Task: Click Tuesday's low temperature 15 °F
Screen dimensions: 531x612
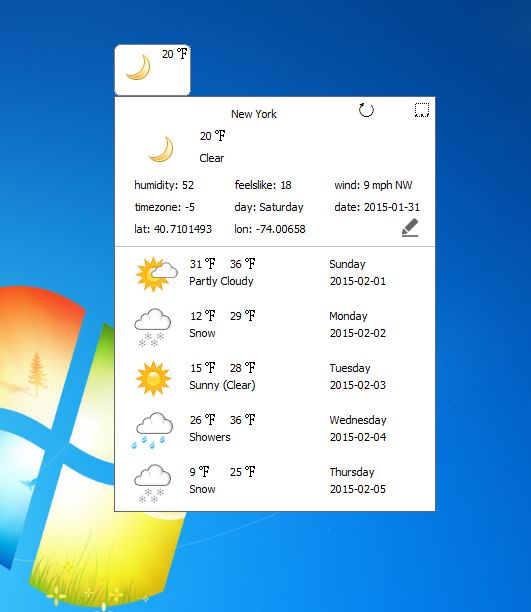Action: click(203, 368)
